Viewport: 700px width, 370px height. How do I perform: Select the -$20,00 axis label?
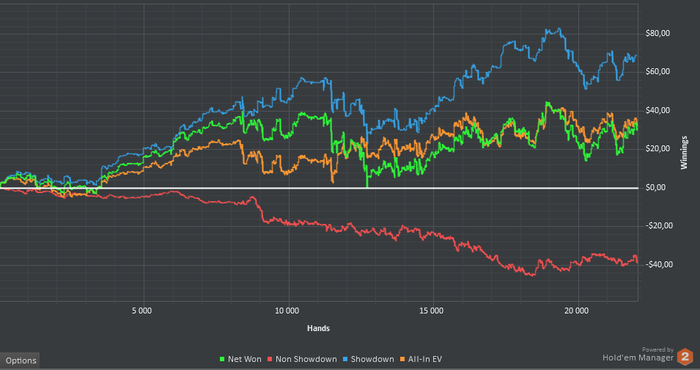659,226
